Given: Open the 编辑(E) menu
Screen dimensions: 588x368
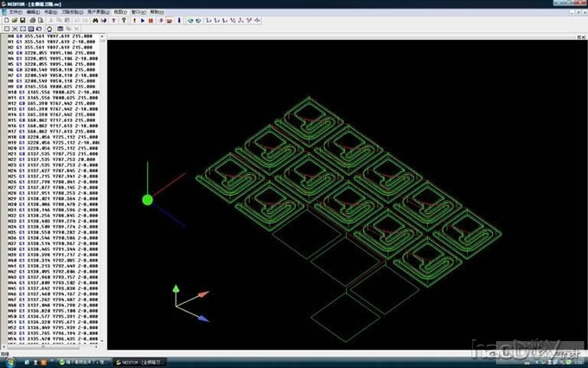Looking at the screenshot, I should pos(33,12).
